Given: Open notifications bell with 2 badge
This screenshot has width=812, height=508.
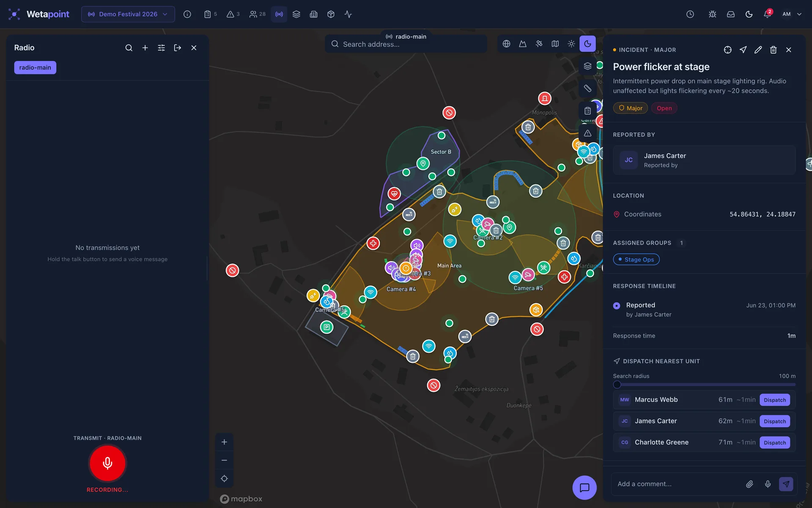Looking at the screenshot, I should 767,14.
